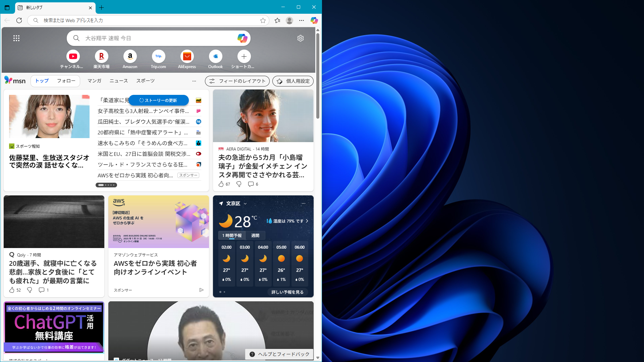Switch to the スポーツ feed tab
644x362 pixels.
click(145, 81)
